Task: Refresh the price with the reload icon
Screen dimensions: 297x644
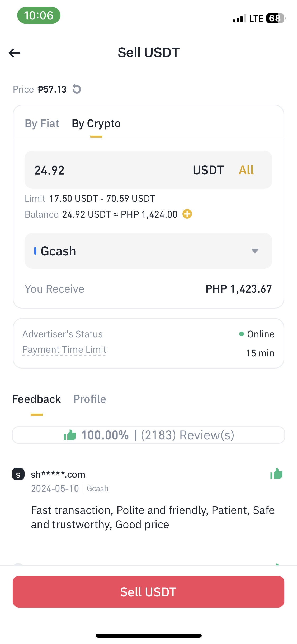Action: [x=77, y=89]
